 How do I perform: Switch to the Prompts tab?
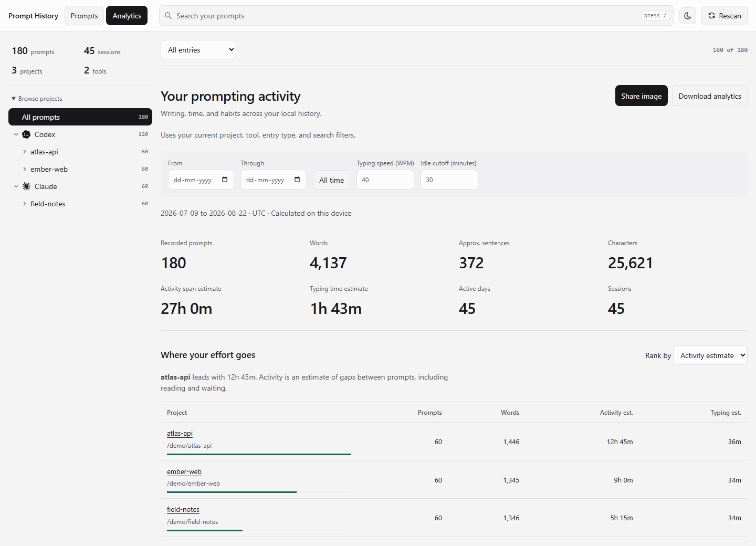point(84,16)
